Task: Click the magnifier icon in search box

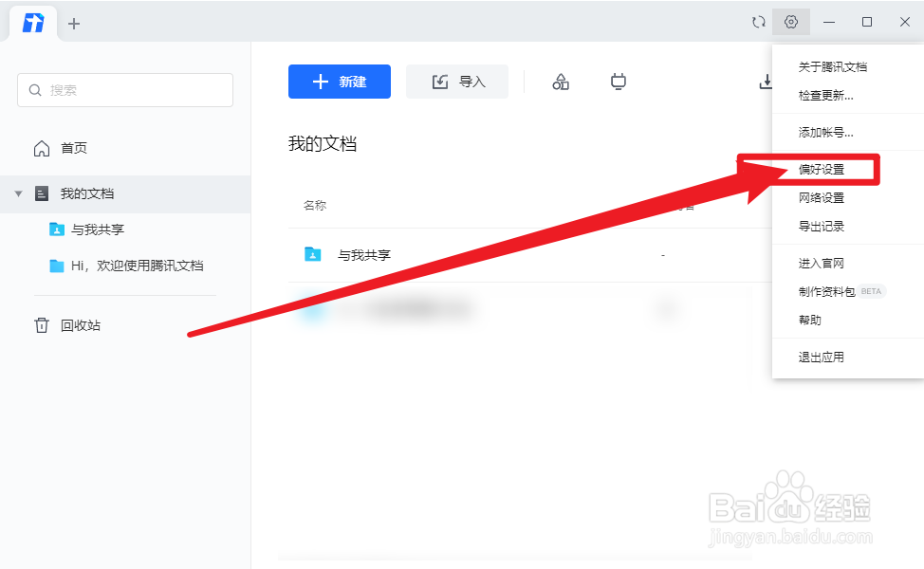Action: [x=35, y=90]
